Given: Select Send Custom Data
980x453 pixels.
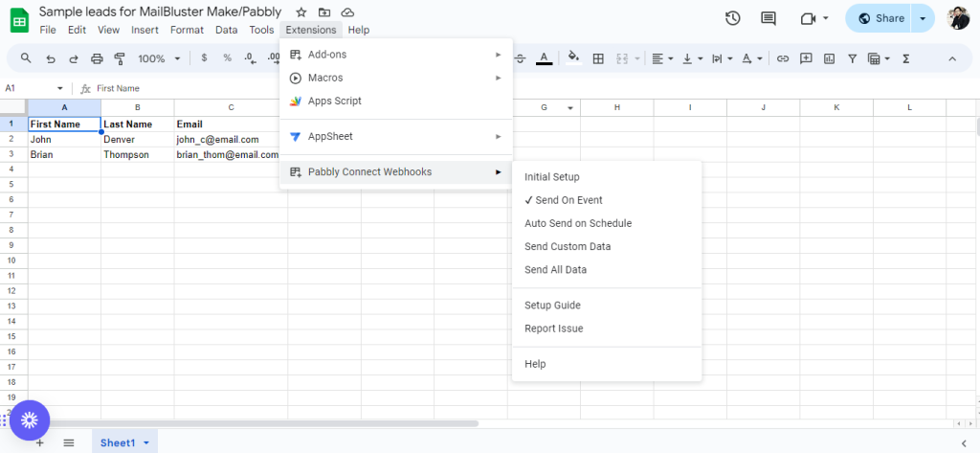Looking at the screenshot, I should tap(606, 246).
